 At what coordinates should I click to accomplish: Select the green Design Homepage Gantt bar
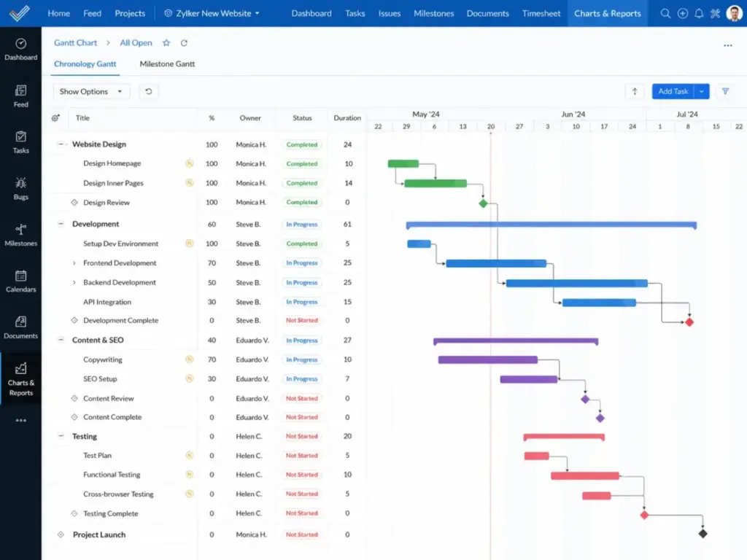tap(403, 164)
